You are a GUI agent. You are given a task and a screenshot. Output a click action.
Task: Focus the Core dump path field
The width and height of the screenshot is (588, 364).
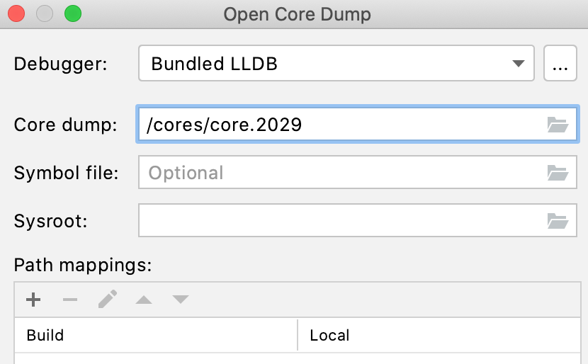[x=340, y=125]
